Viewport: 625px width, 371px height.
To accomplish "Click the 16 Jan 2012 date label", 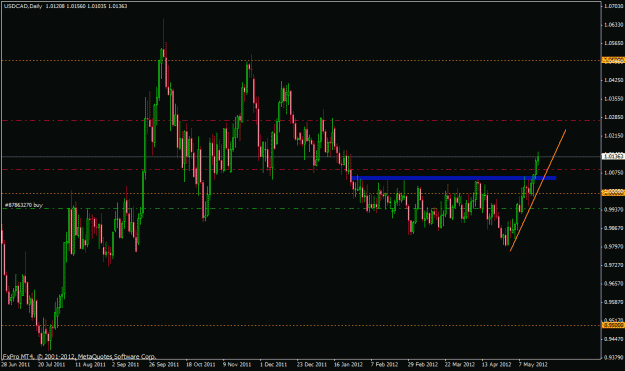I will point(348,365).
